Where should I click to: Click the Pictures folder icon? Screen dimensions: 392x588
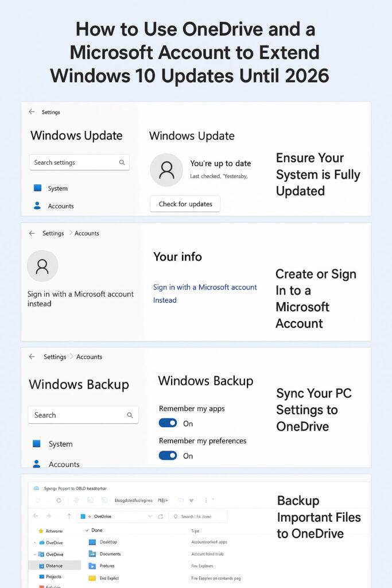click(92, 566)
